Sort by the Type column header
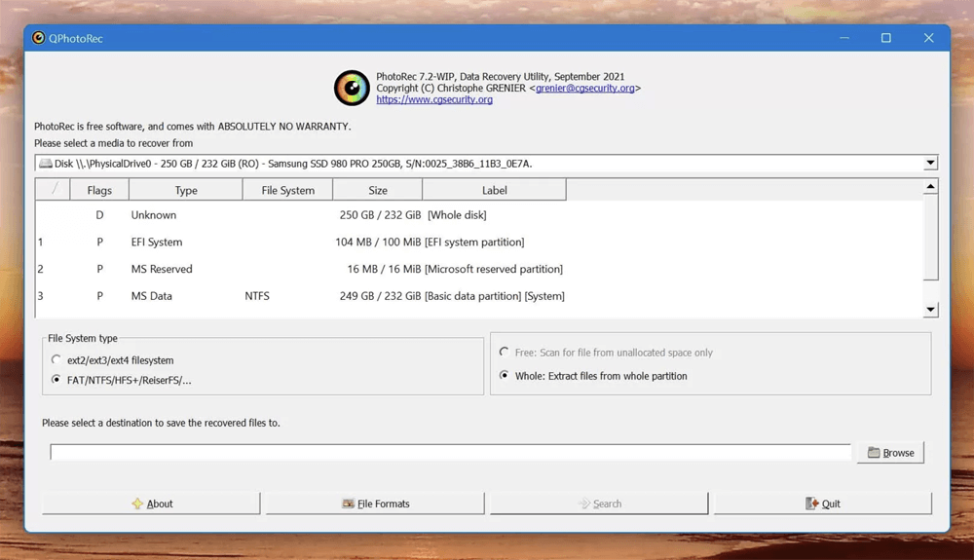 coord(186,190)
